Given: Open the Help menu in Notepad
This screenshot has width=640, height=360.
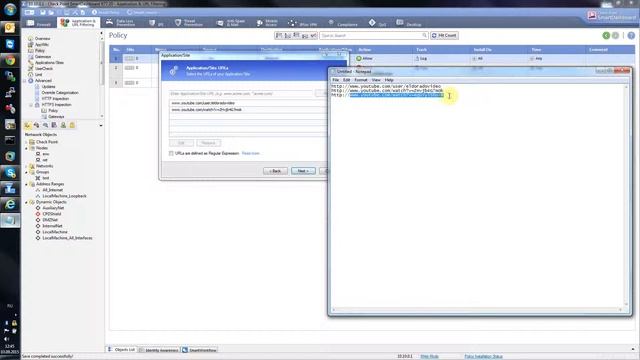Looking at the screenshot, I should (389, 80).
